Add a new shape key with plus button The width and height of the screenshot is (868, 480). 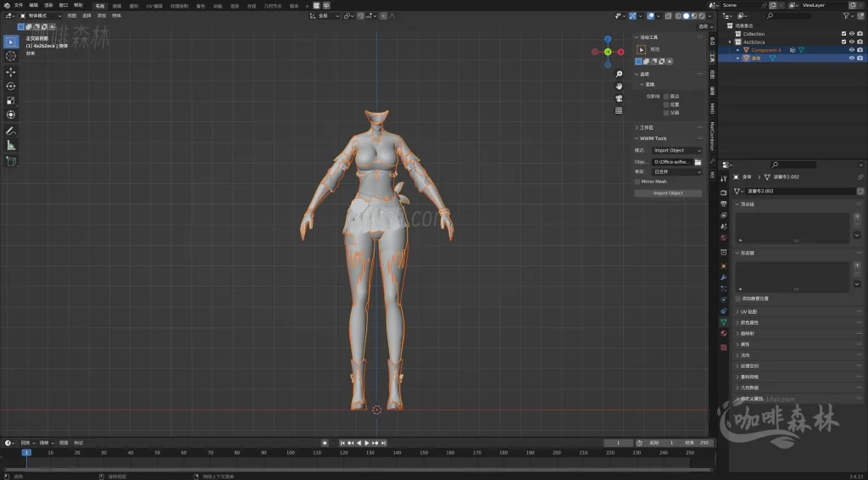pos(857,265)
